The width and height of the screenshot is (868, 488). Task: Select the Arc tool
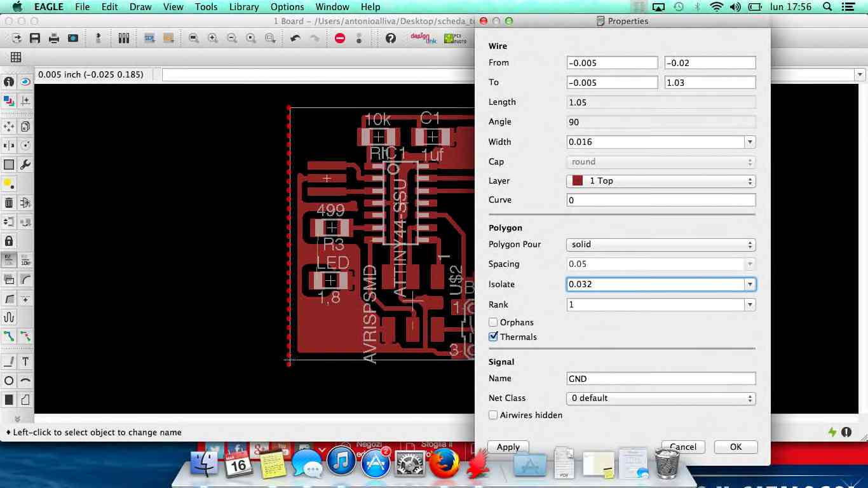tap(25, 381)
